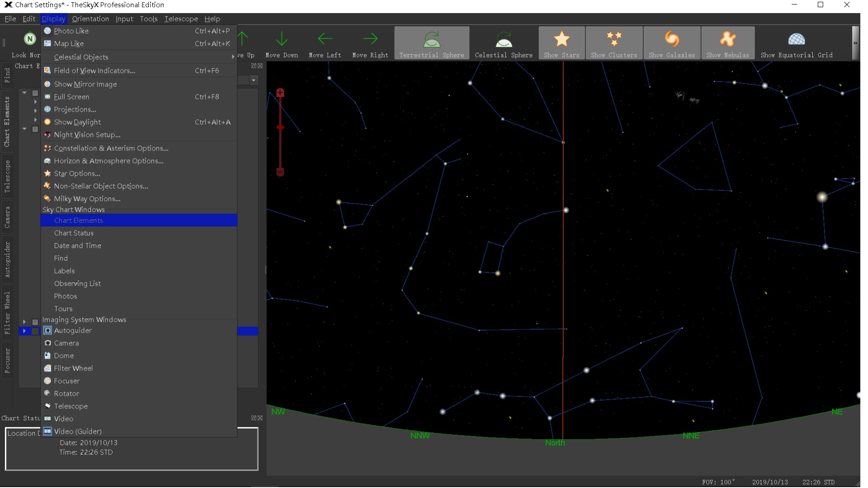Open the Filter Wheel window

(139, 368)
